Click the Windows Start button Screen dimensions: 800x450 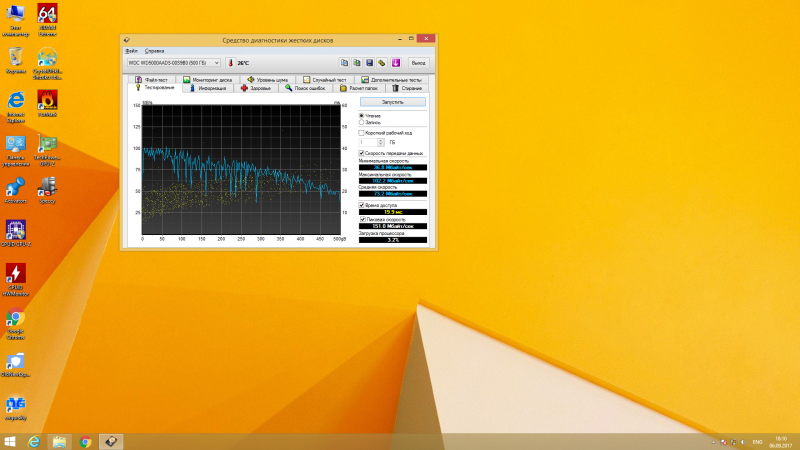point(10,441)
